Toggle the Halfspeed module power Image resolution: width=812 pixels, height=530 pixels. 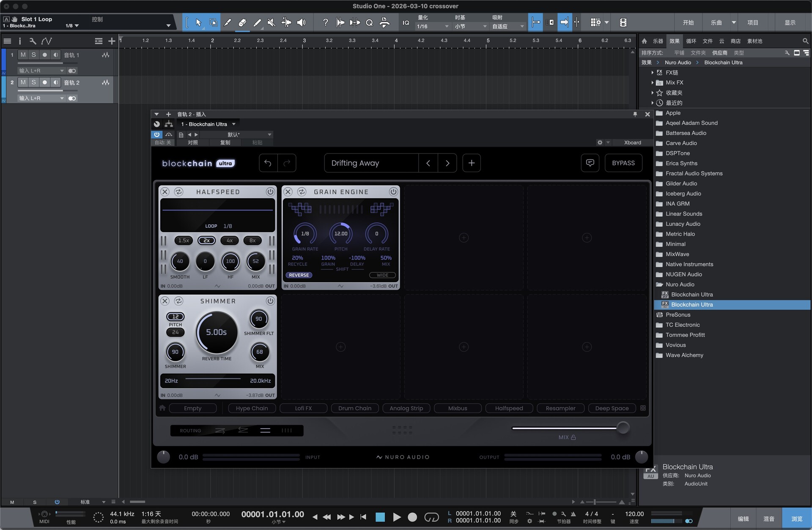pos(270,192)
